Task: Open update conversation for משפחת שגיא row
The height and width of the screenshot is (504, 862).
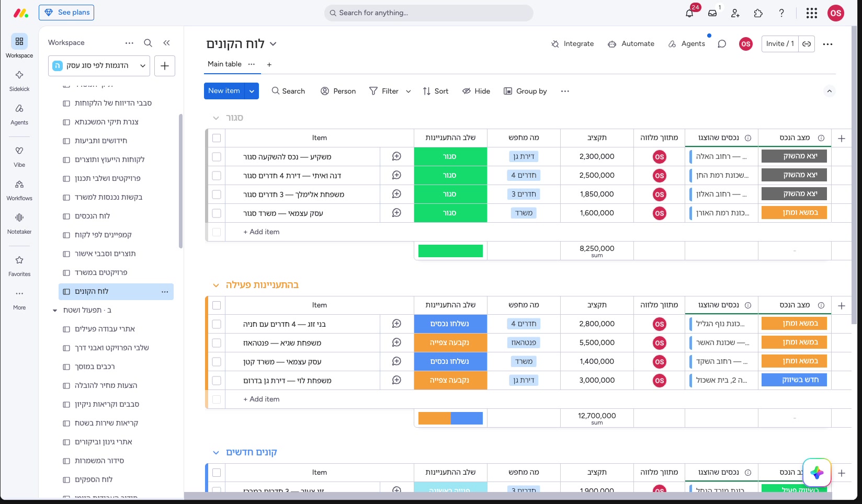Action: (396, 342)
